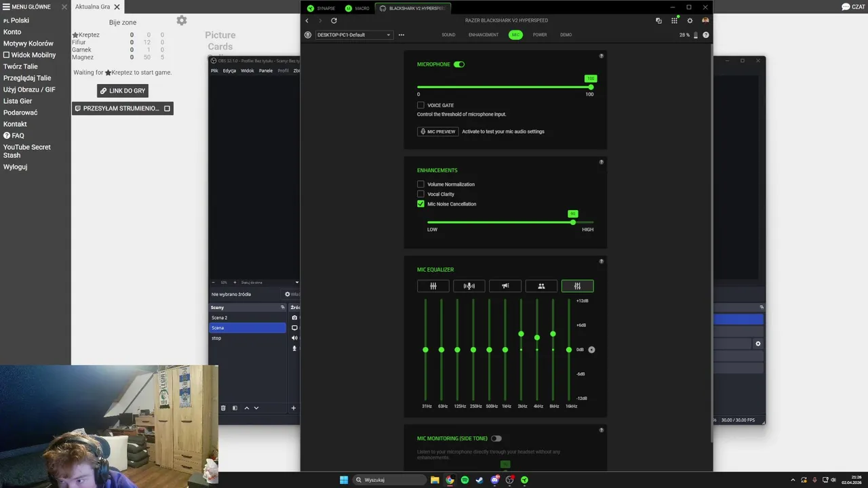The width and height of the screenshot is (868, 488).
Task: Click the MIC PREVIEW button
Action: coord(438,131)
